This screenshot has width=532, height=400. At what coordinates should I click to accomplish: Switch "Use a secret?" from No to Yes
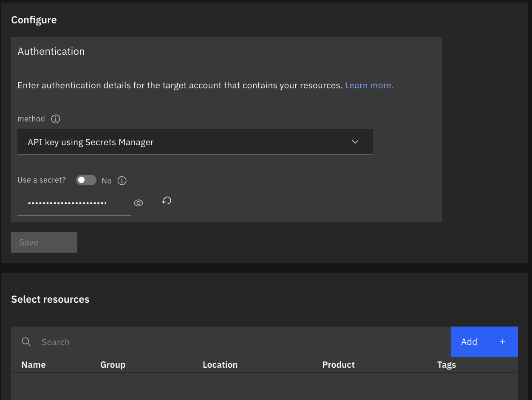click(x=86, y=180)
